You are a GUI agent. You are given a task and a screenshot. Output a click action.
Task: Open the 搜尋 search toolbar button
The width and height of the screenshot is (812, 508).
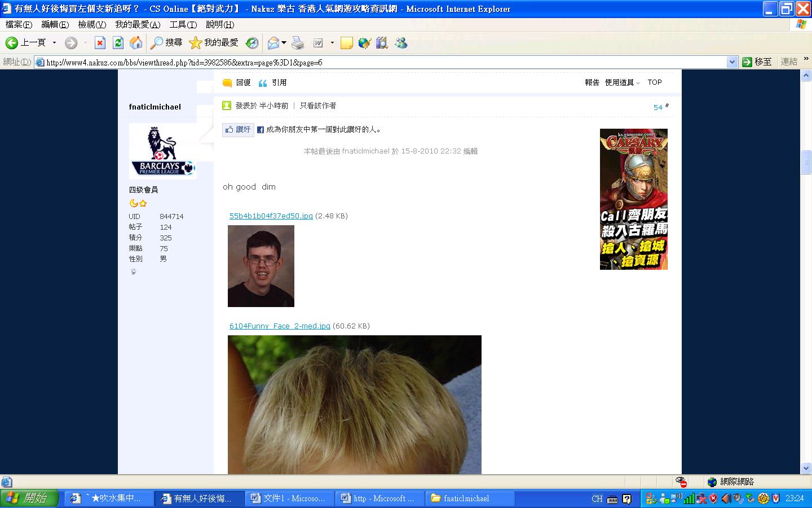[166, 43]
